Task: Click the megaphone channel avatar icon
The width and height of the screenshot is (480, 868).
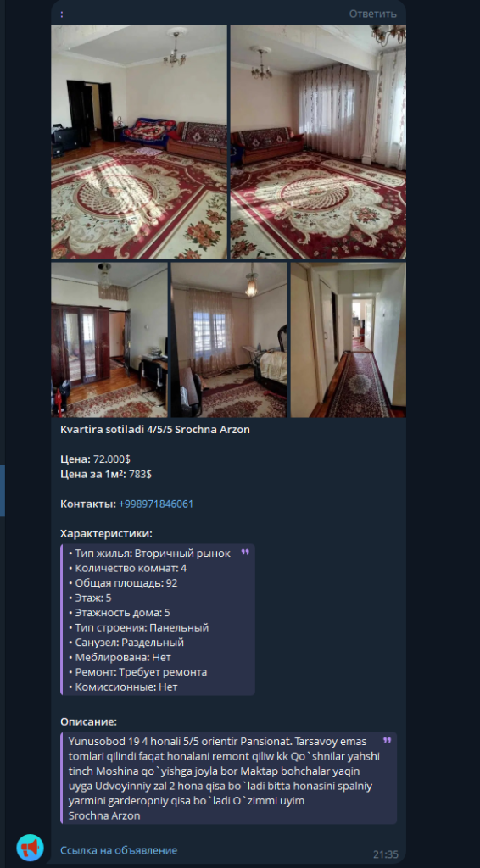Action: click(x=30, y=848)
